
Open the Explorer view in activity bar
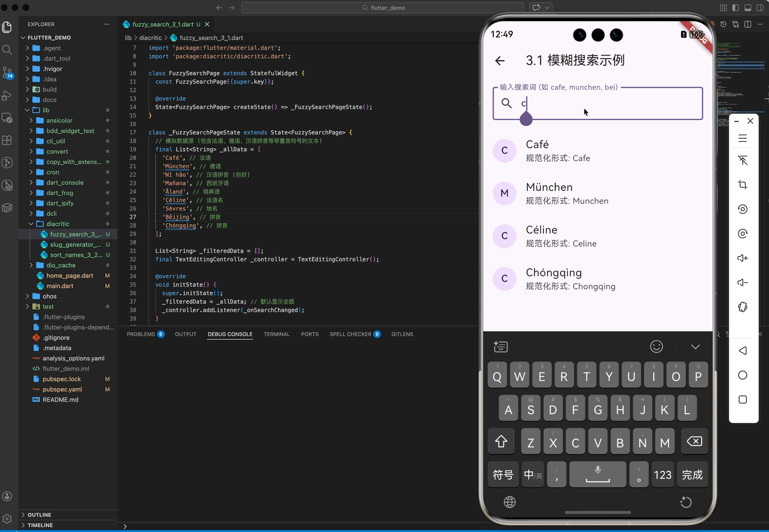pos(7,27)
